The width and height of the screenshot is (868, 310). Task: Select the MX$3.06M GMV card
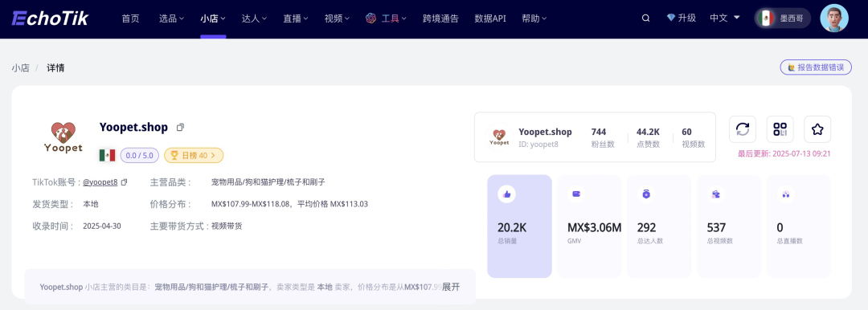[590, 226]
